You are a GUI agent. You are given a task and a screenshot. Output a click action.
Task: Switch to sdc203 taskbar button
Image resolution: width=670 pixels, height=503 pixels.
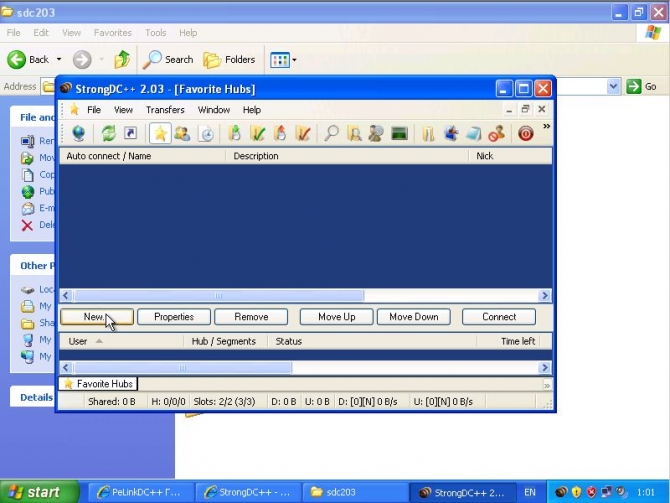pos(355,492)
